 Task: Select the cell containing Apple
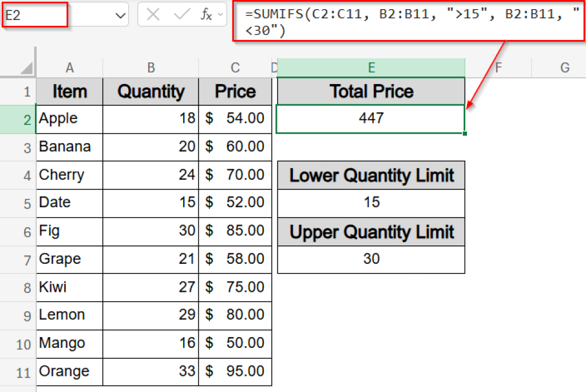coord(69,119)
